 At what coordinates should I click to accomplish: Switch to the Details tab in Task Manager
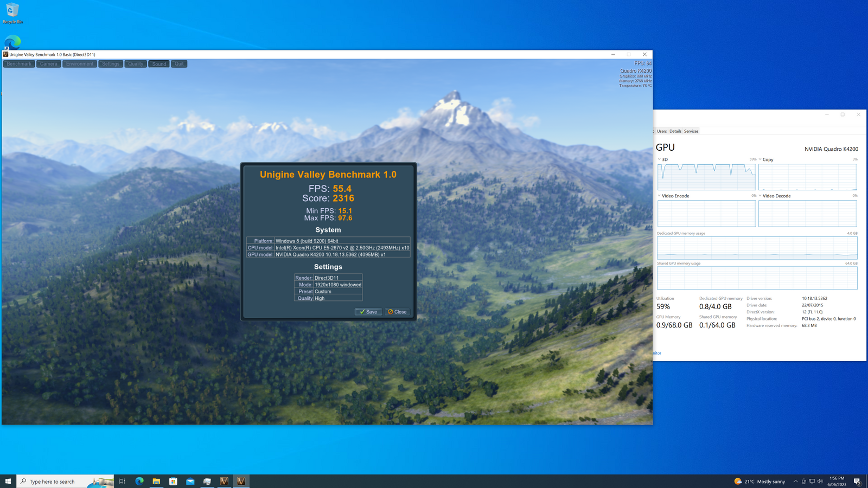[x=675, y=131]
